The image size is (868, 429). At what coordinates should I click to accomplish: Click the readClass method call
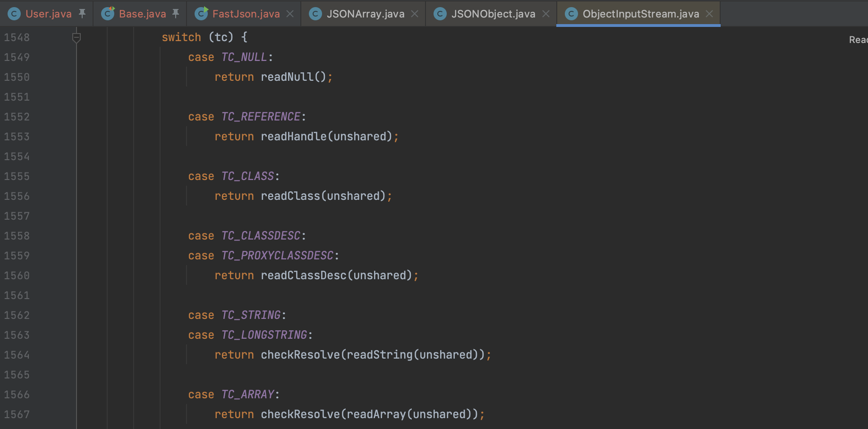coord(290,196)
